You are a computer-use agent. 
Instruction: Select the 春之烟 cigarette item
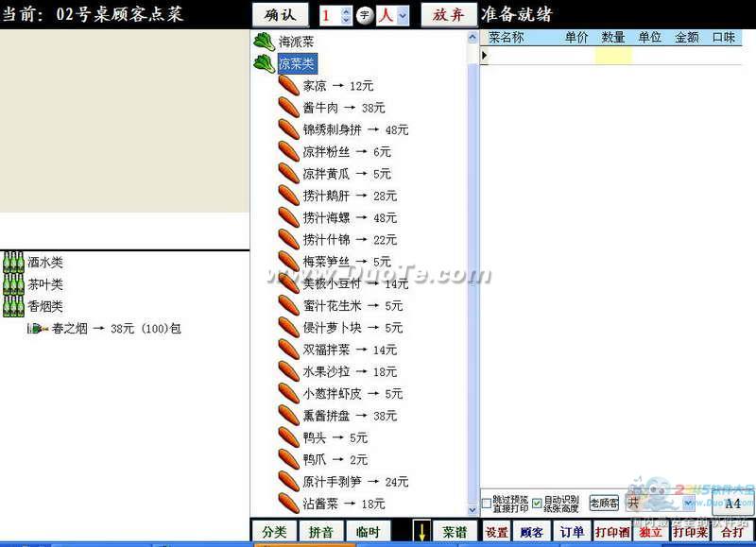pos(104,329)
